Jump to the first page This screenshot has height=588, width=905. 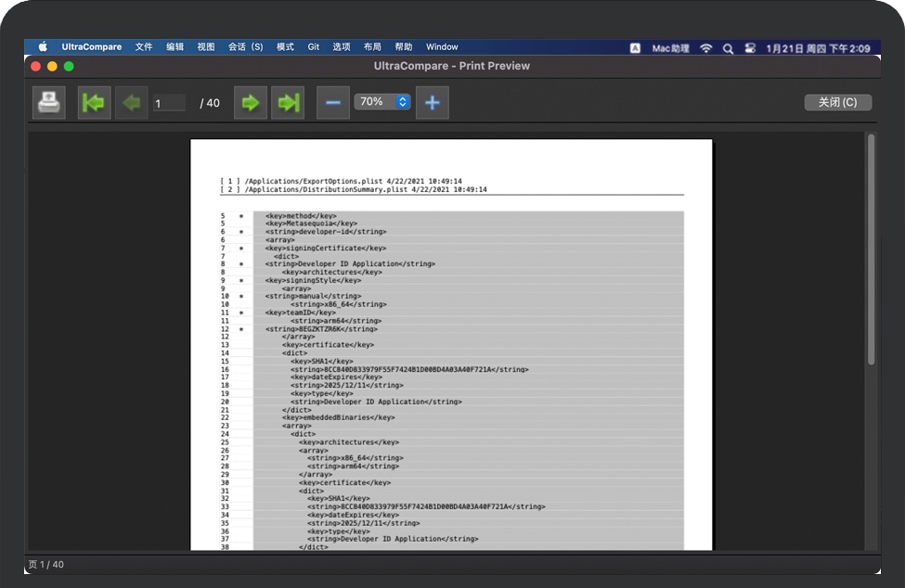click(94, 102)
